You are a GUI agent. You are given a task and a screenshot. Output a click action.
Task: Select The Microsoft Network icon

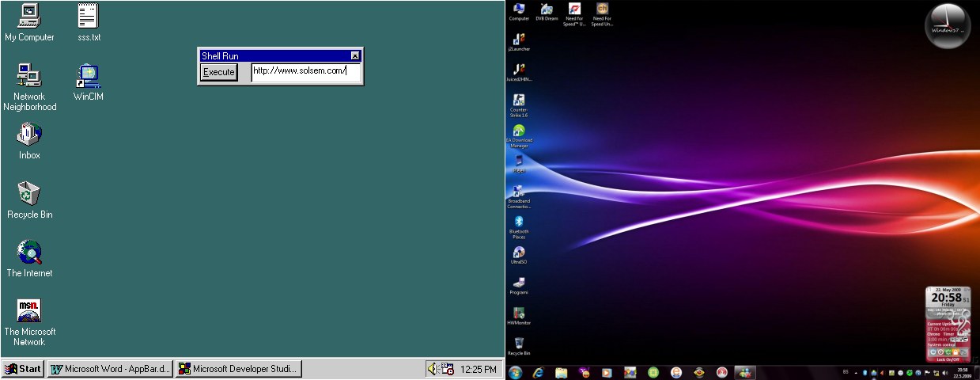[x=29, y=322]
